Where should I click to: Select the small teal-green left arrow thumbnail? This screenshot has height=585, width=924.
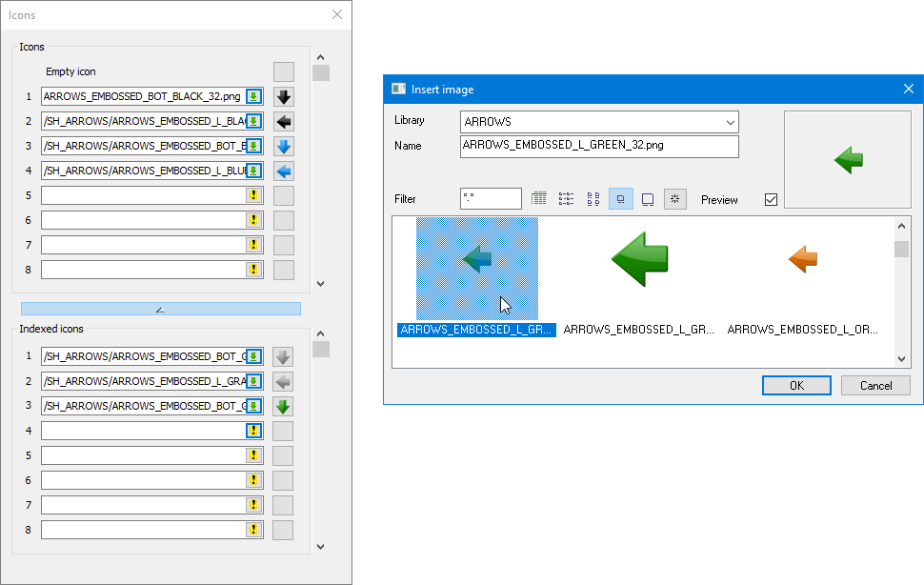point(477,268)
